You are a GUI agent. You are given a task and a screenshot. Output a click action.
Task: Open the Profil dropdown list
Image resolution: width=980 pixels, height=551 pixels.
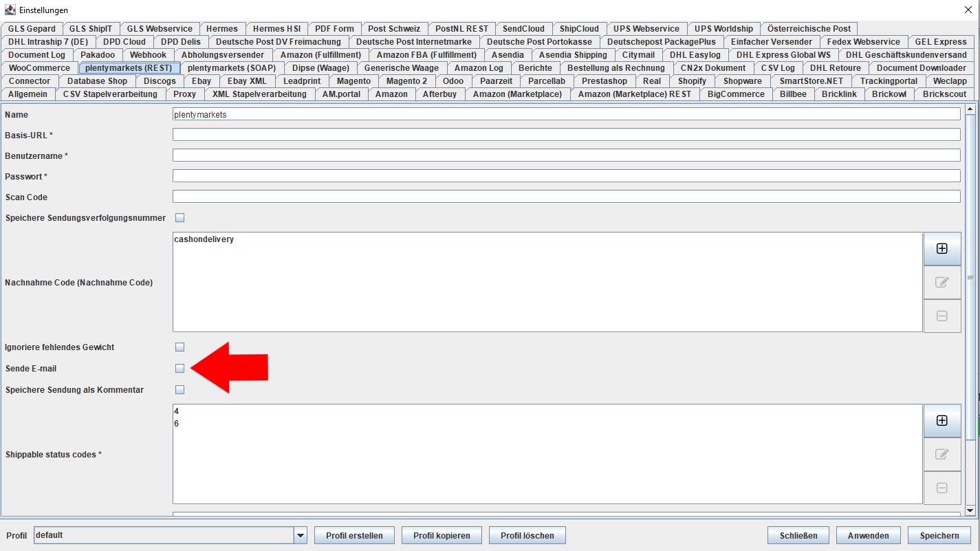point(300,535)
